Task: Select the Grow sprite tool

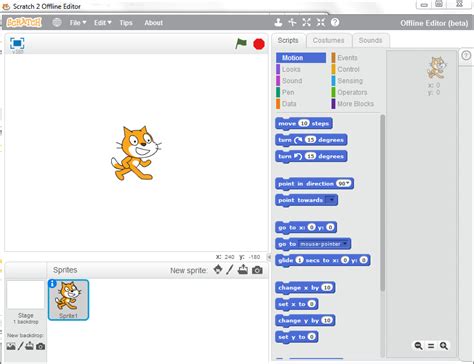Action: [x=307, y=23]
